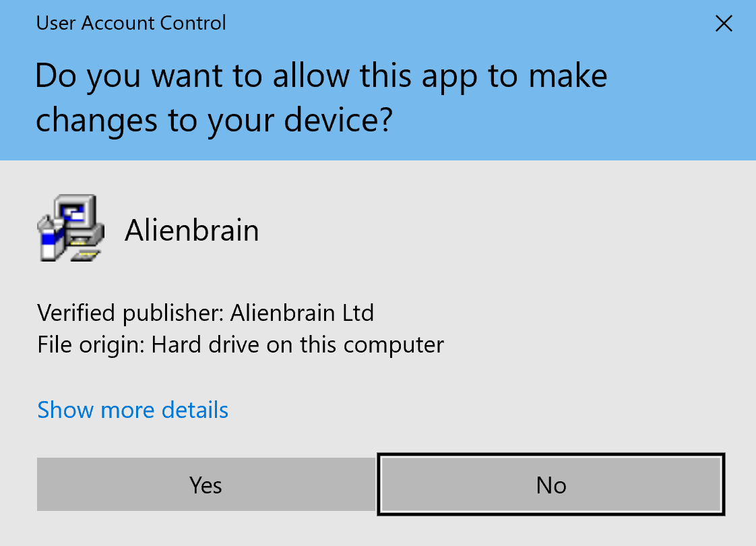Click 'changes to your device?' heading line
The width and height of the screenshot is (756, 546).
click(214, 121)
